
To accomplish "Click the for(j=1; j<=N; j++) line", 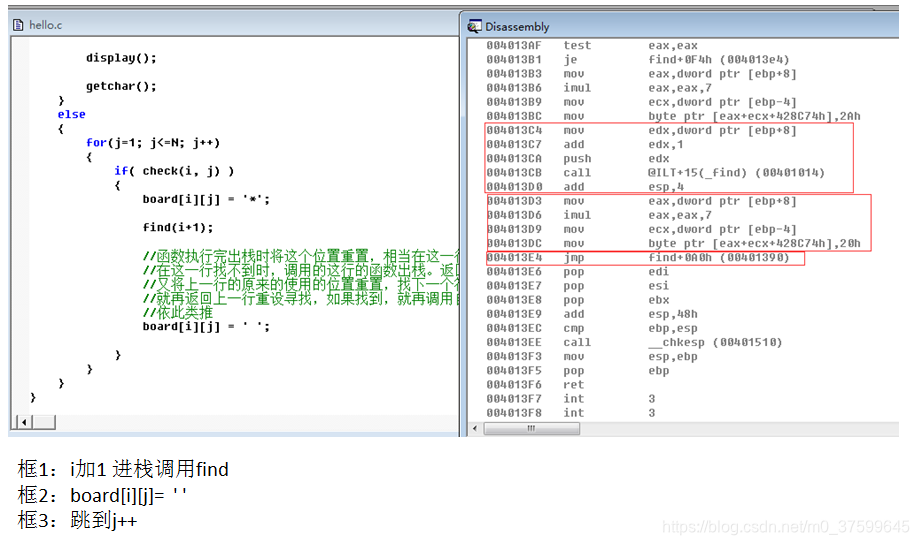I will pyautogui.click(x=153, y=142).
